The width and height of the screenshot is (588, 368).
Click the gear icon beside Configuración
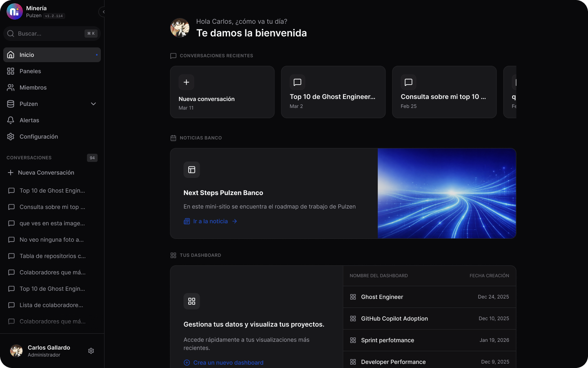tap(11, 137)
